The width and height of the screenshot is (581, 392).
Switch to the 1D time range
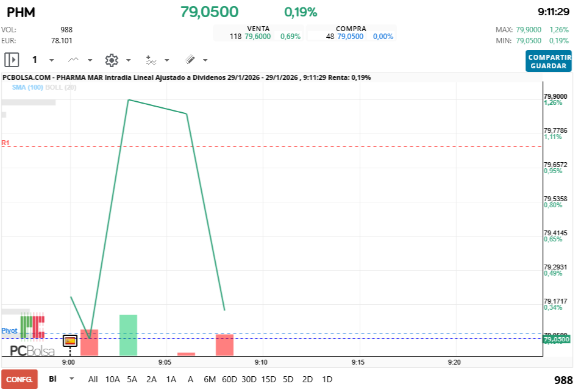point(327,379)
